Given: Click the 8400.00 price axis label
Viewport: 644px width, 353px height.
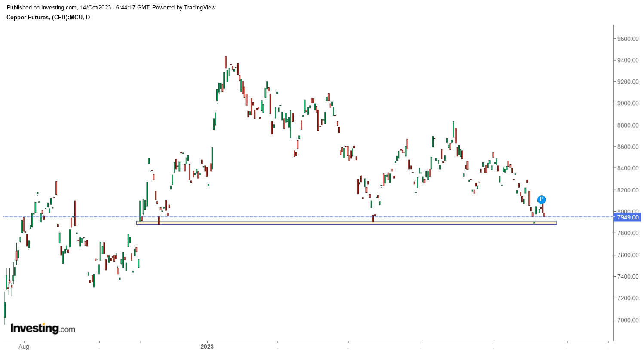Looking at the screenshot, I should (x=628, y=168).
